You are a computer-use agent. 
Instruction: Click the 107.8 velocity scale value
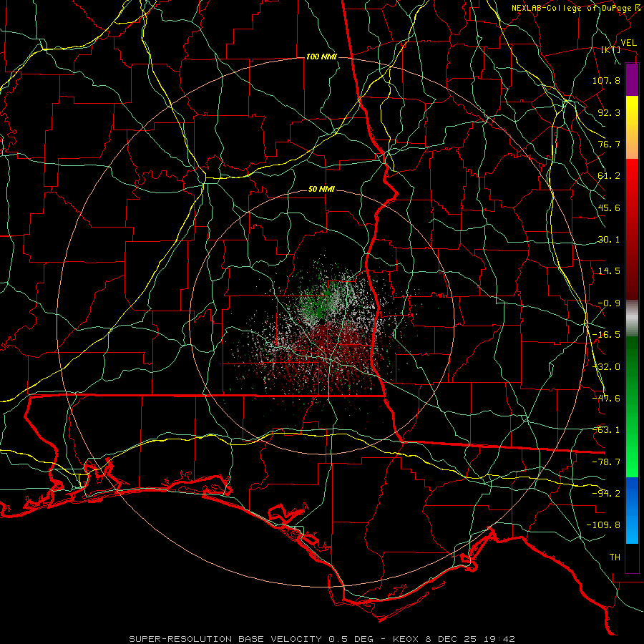(606, 80)
